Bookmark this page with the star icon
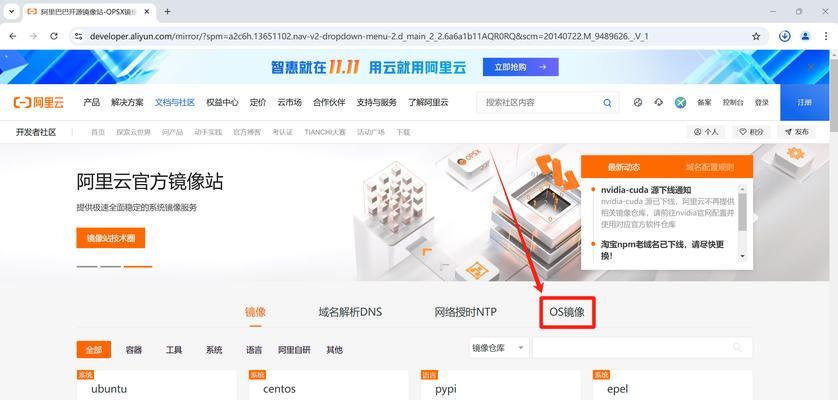 [x=756, y=36]
